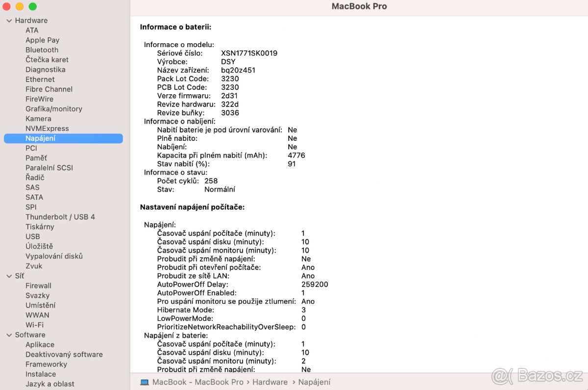Show the Úložiště information

(39, 246)
